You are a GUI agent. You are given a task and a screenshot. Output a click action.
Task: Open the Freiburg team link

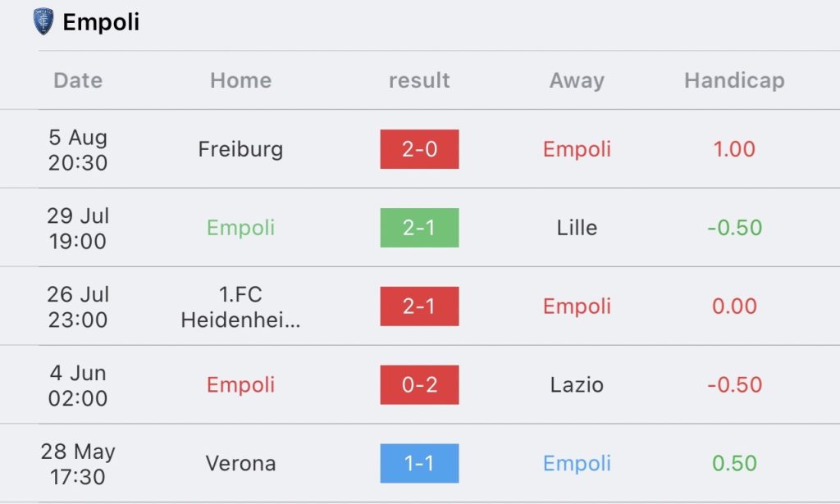[240, 149]
